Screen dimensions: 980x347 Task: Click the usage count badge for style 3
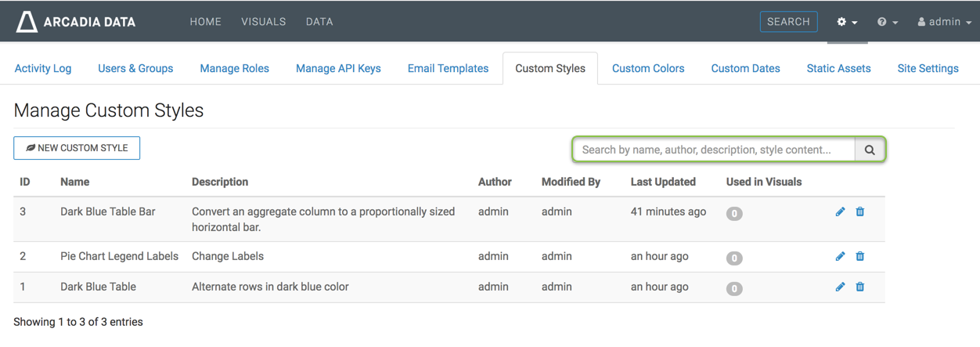pos(734,213)
